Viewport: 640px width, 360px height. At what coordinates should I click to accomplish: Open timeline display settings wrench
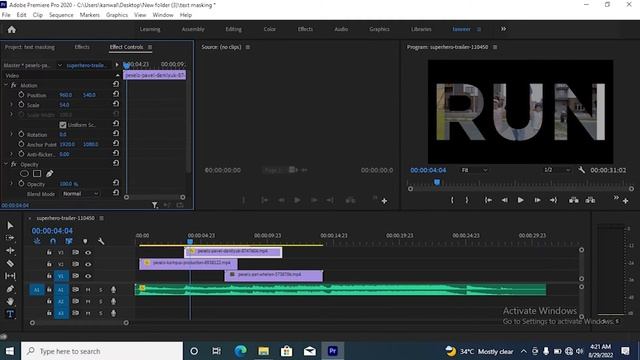pyautogui.click(x=101, y=241)
